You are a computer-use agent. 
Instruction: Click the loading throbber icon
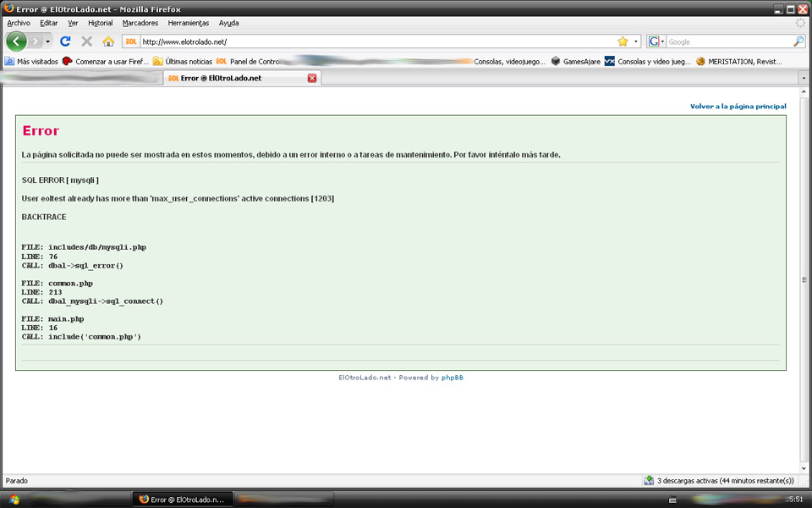[801, 23]
